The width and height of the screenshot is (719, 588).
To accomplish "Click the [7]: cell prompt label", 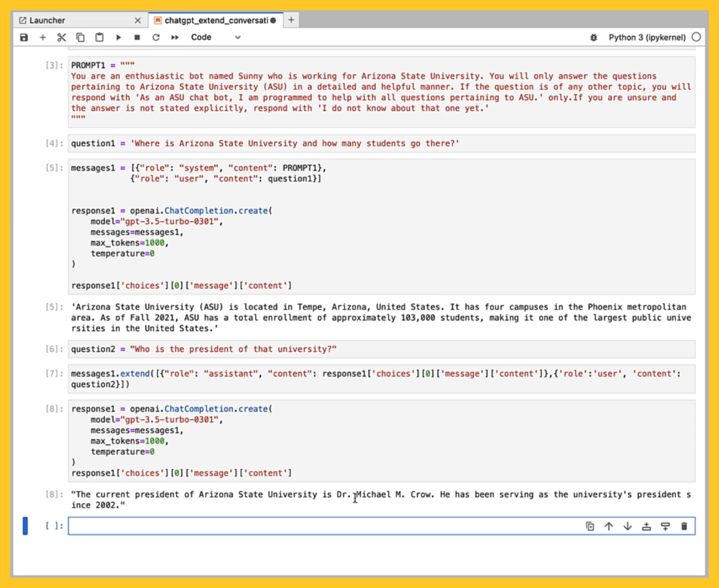I will (54, 374).
